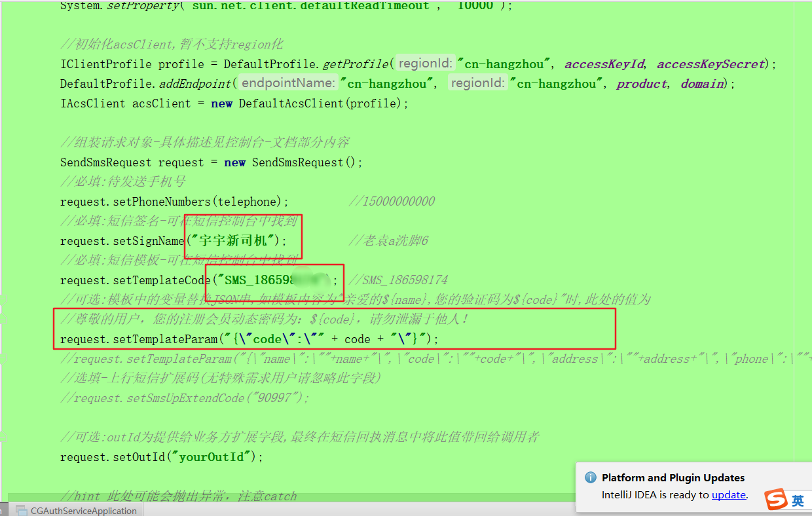Image resolution: width=812 pixels, height=516 pixels.
Task: Click the 可选:模板中的变量替换JSON串 comment
Action: pyautogui.click(x=356, y=300)
